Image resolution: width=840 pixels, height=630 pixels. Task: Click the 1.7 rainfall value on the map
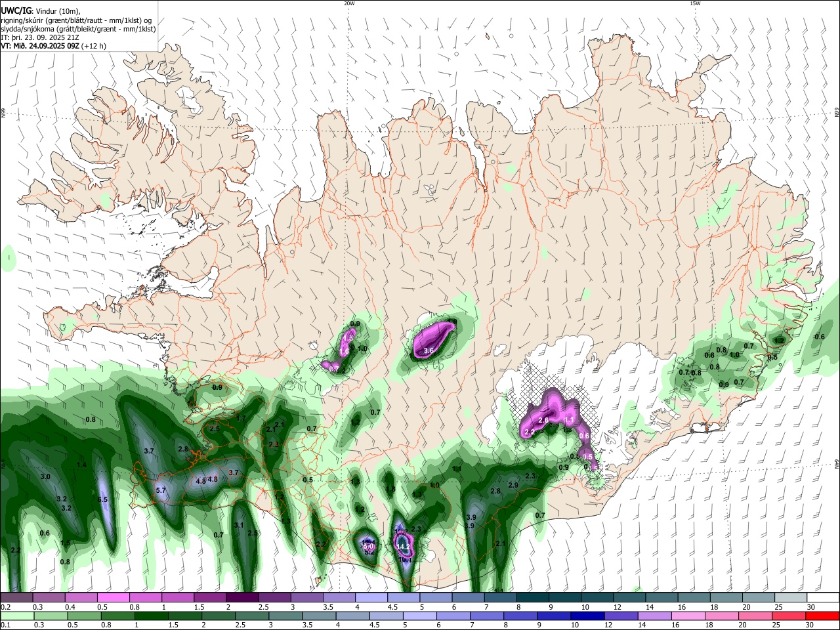[241, 418]
